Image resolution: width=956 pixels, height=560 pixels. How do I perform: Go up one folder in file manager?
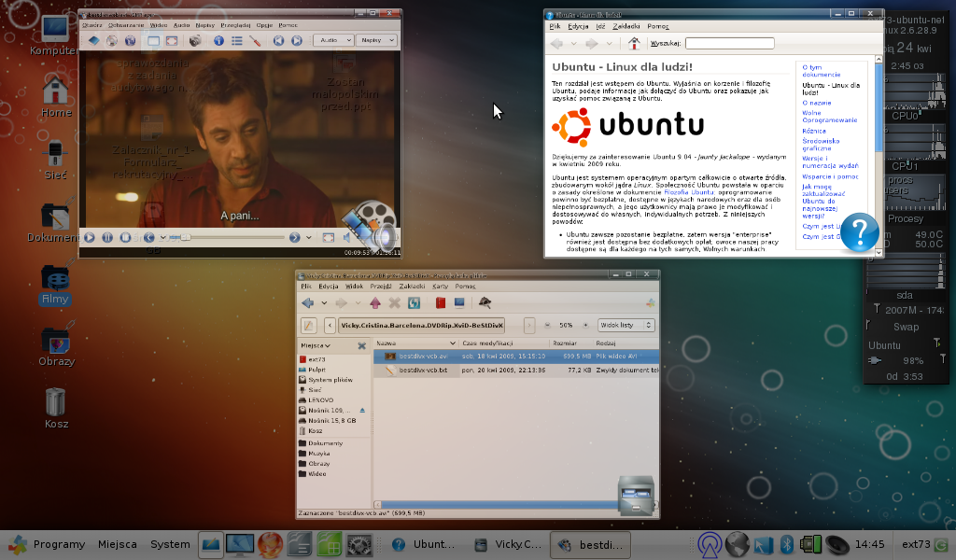375,302
